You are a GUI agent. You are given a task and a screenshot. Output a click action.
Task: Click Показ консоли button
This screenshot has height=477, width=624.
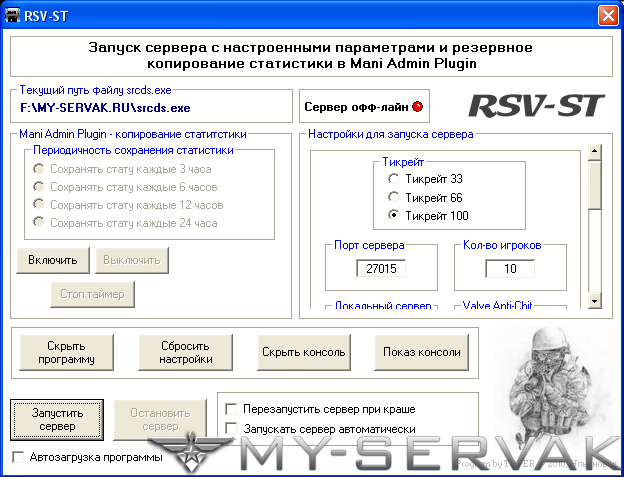point(421,352)
